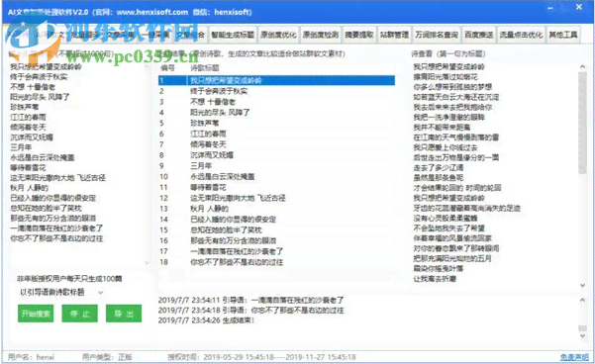Screen dimensions: 595x364
Task: Click 我并不能带来距离 line in poem view
Action: (442, 127)
